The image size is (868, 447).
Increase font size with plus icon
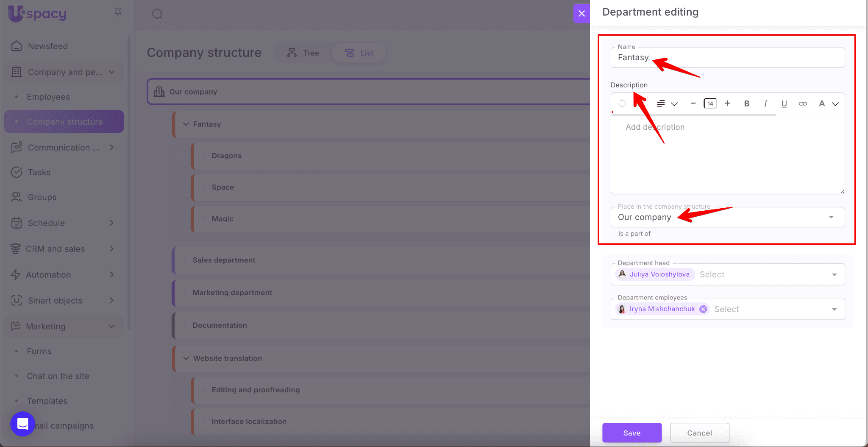pyautogui.click(x=727, y=103)
